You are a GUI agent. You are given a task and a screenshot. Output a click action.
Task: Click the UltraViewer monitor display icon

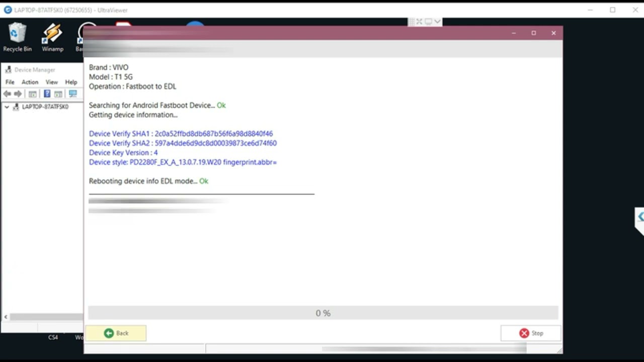tap(428, 22)
